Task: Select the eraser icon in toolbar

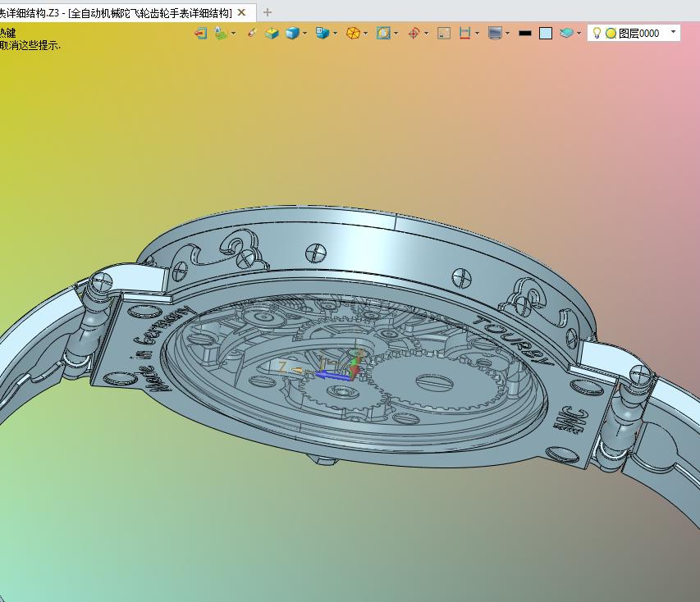Action: coord(252,33)
